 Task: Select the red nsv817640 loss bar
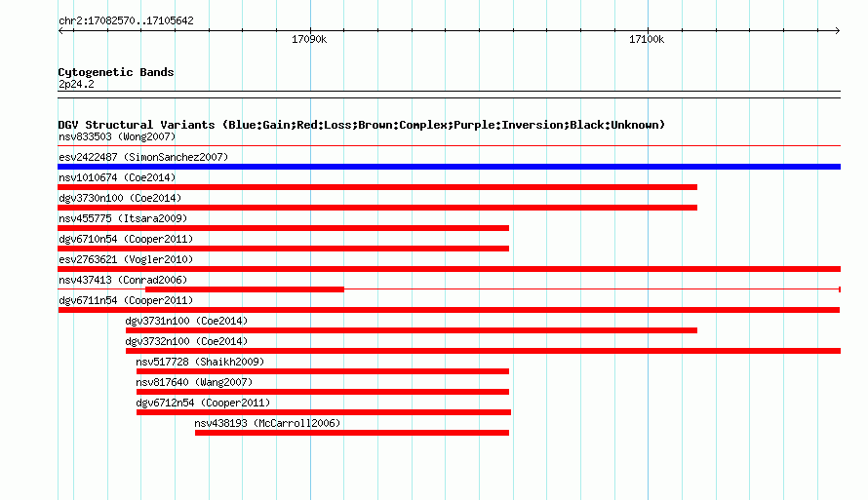click(x=323, y=392)
